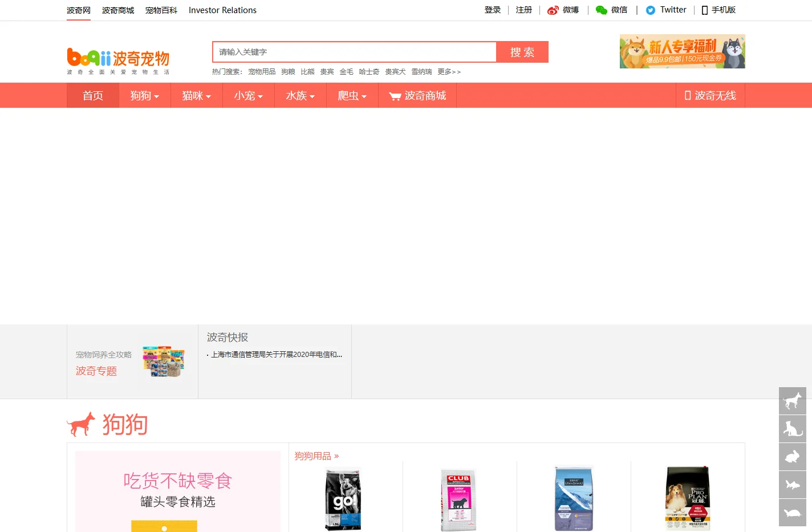Expand the 猫咪 dropdown menu
The height and width of the screenshot is (532, 812).
(197, 95)
